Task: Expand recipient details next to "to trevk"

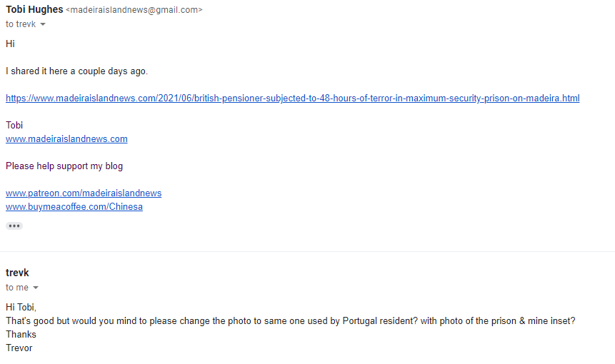Action: click(x=43, y=24)
